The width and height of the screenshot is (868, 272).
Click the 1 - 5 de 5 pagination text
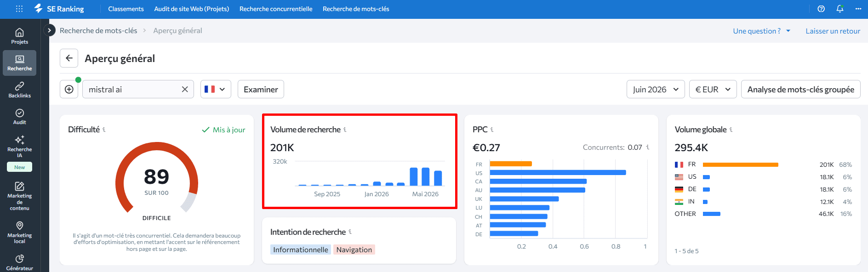pyautogui.click(x=686, y=251)
